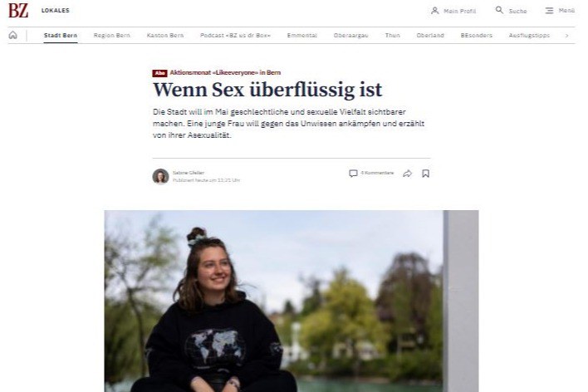Open the hamburger Menü icon
Image resolution: width=588 pixels, height=392 pixels.
(x=549, y=11)
